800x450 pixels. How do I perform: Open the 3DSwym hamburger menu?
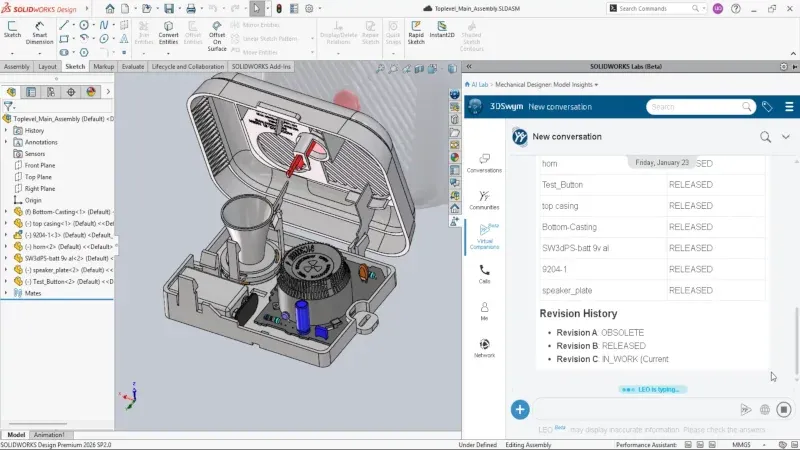(789, 107)
